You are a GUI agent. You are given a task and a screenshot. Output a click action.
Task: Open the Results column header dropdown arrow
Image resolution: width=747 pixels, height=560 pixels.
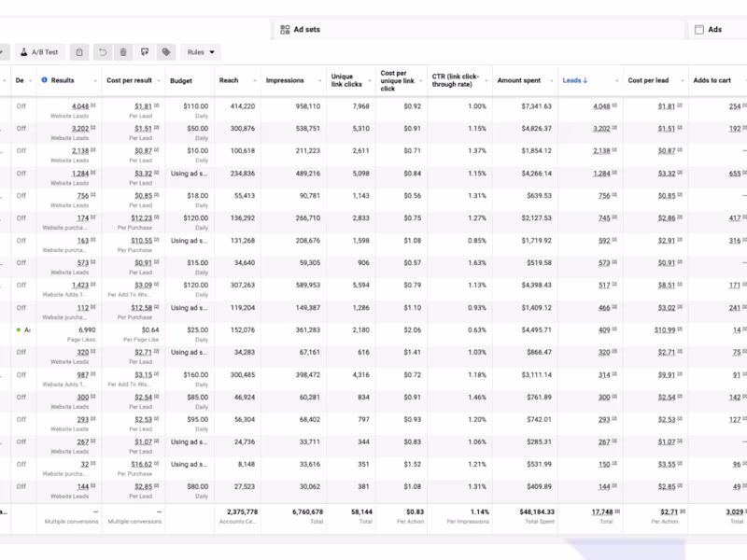pyautogui.click(x=95, y=81)
